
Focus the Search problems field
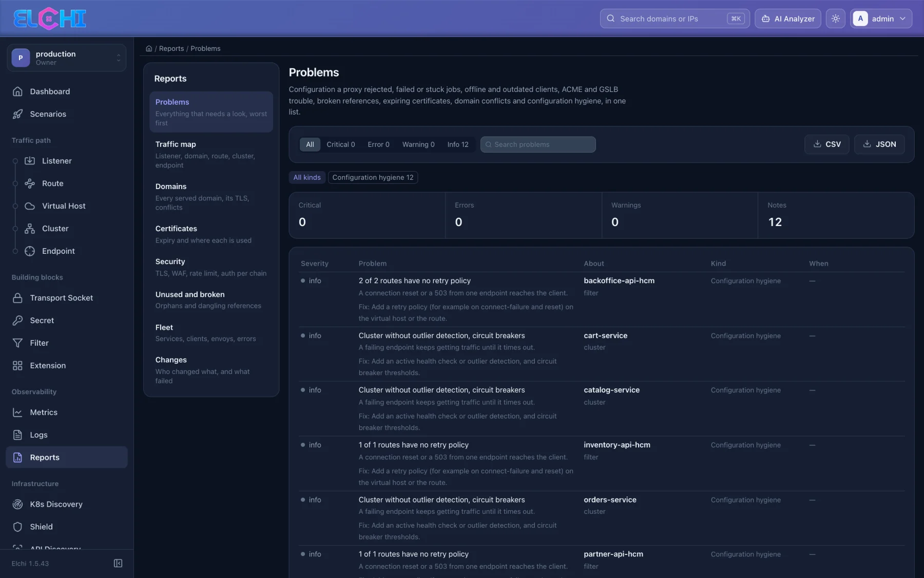coord(538,144)
